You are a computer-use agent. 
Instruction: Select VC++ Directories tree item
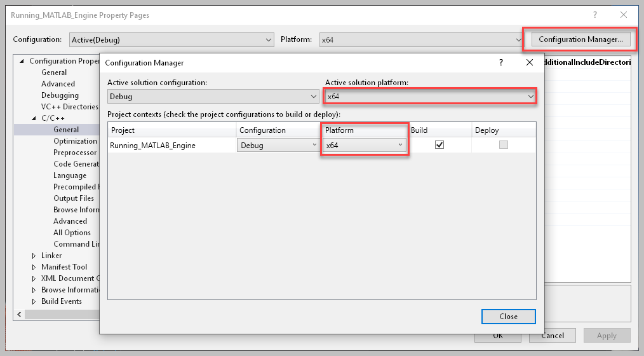coord(70,107)
